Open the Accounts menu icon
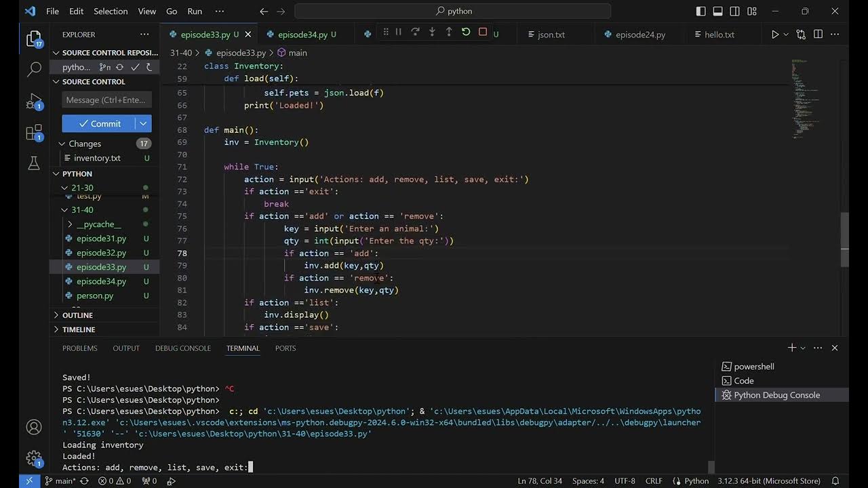868x488 pixels. click(x=34, y=427)
